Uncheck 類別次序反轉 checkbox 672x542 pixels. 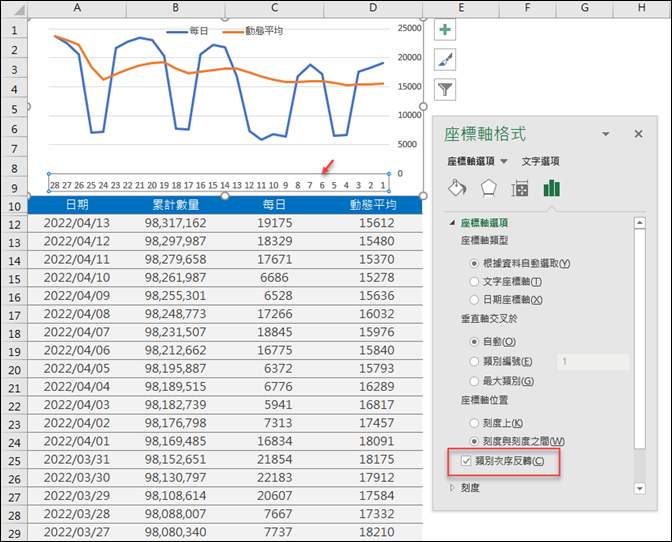click(466, 461)
